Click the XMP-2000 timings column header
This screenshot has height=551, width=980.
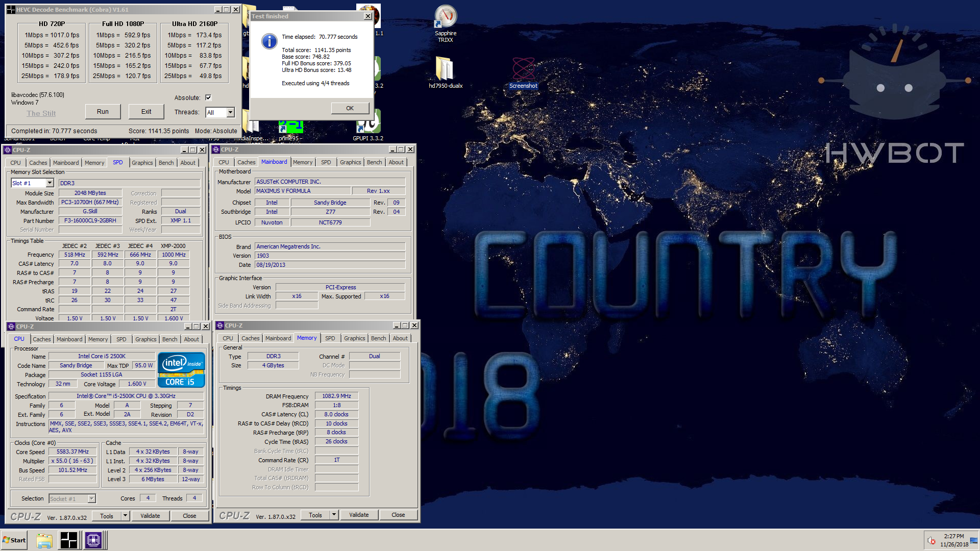(x=173, y=246)
